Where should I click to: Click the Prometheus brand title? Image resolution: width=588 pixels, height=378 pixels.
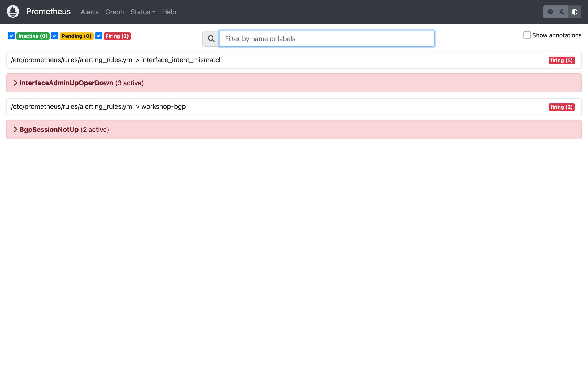(x=48, y=12)
